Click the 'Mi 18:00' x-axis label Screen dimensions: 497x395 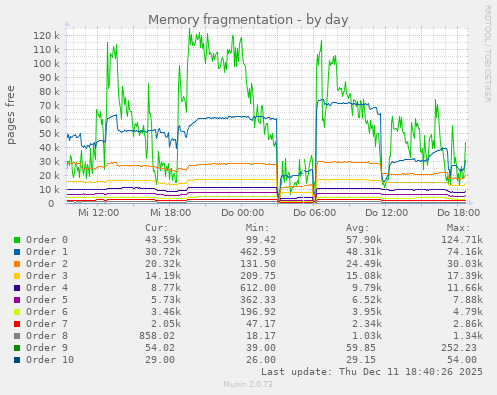coord(171,213)
